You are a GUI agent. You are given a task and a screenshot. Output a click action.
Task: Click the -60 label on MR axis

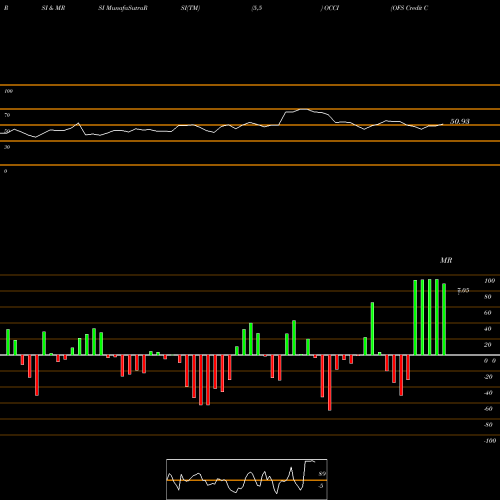pyautogui.click(x=488, y=409)
